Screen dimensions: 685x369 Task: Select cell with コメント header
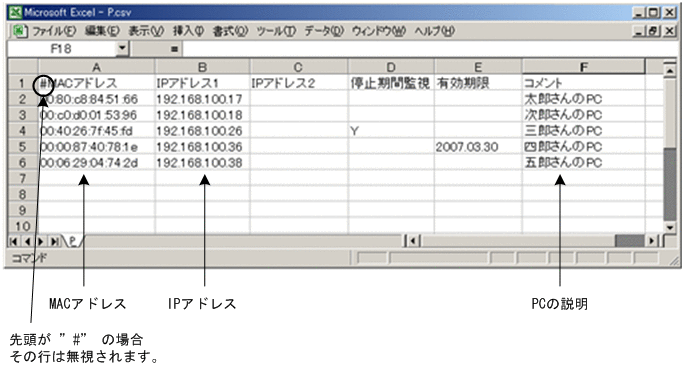(x=584, y=83)
